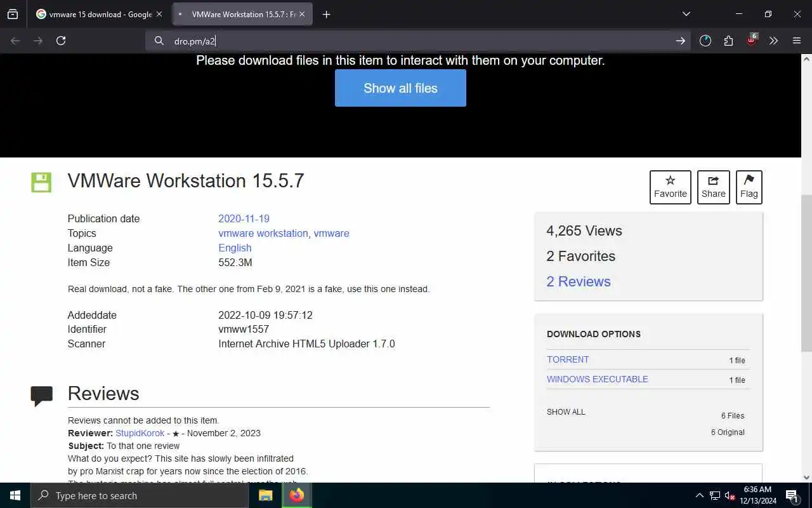Click the search magnifier icon in address bar

point(159,41)
